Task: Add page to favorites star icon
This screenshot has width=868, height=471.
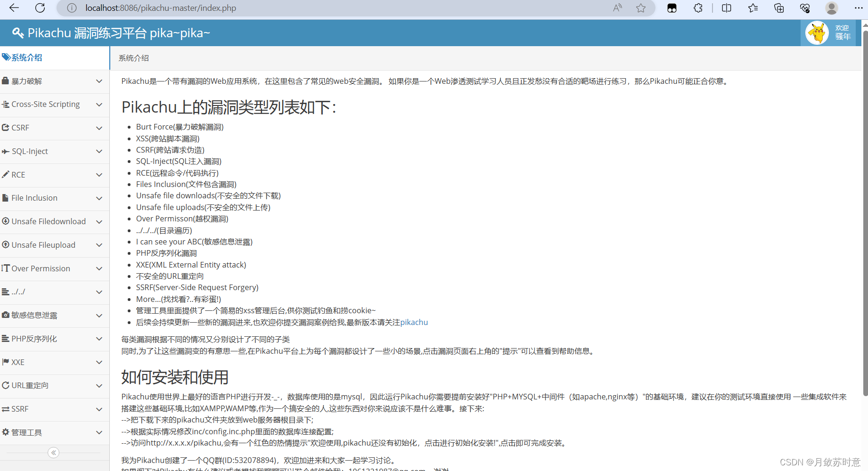Action: pyautogui.click(x=641, y=8)
